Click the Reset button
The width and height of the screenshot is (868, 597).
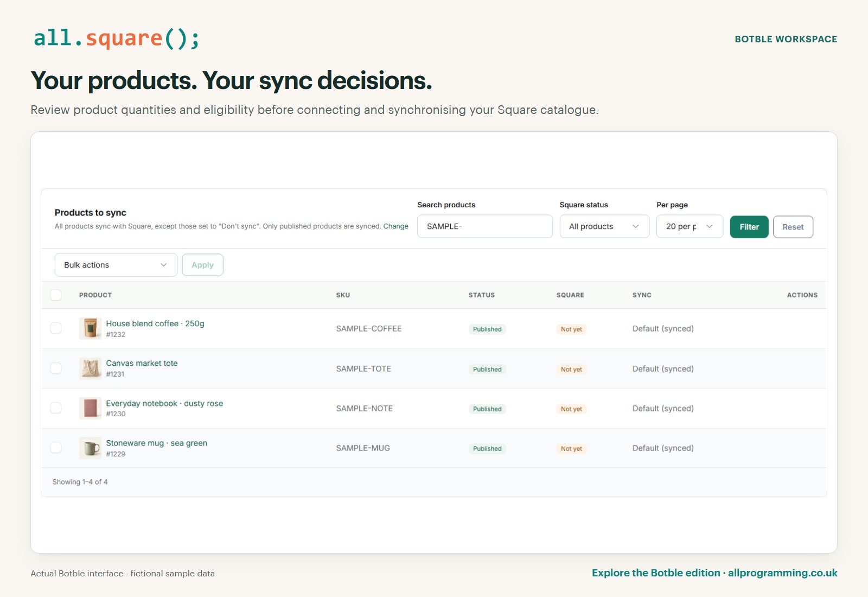pyautogui.click(x=793, y=227)
